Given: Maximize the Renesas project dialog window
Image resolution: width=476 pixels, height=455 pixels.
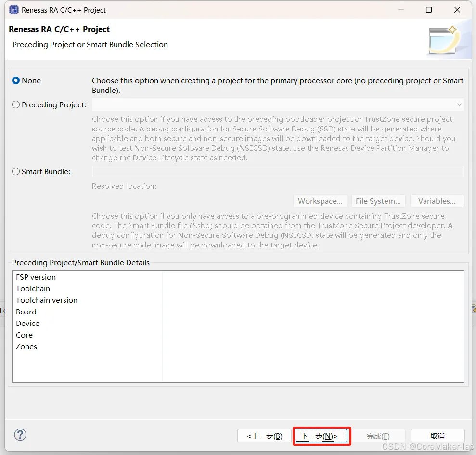Looking at the screenshot, I should pyautogui.click(x=429, y=10).
